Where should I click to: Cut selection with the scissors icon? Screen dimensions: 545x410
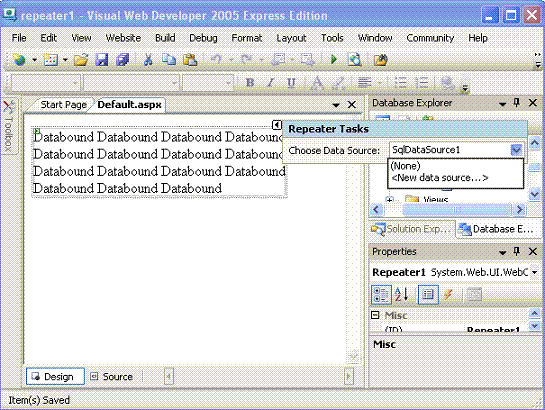(x=148, y=60)
